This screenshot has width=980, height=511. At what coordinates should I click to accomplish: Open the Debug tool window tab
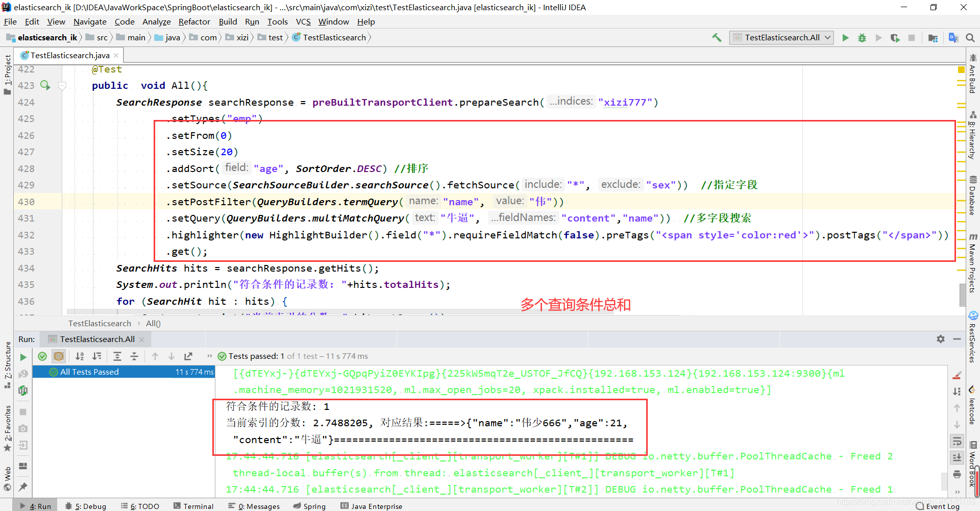(x=86, y=506)
